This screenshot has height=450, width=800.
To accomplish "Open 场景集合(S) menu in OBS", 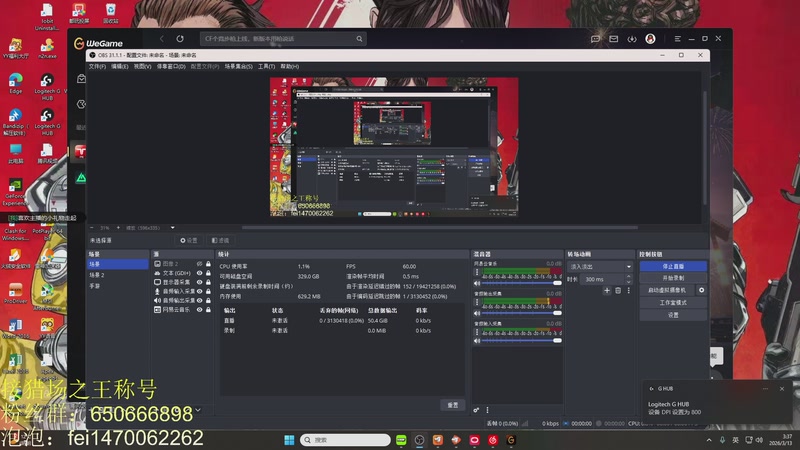I will pyautogui.click(x=238, y=66).
